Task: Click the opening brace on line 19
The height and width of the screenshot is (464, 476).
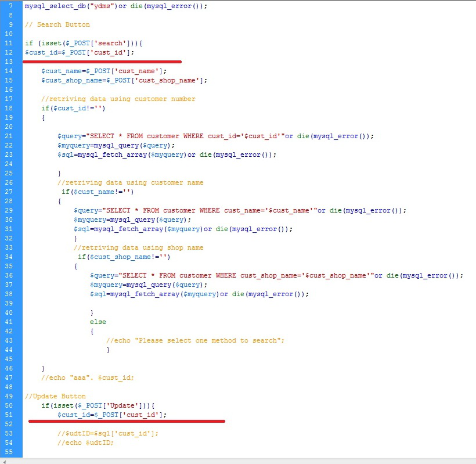Action: 43,117
